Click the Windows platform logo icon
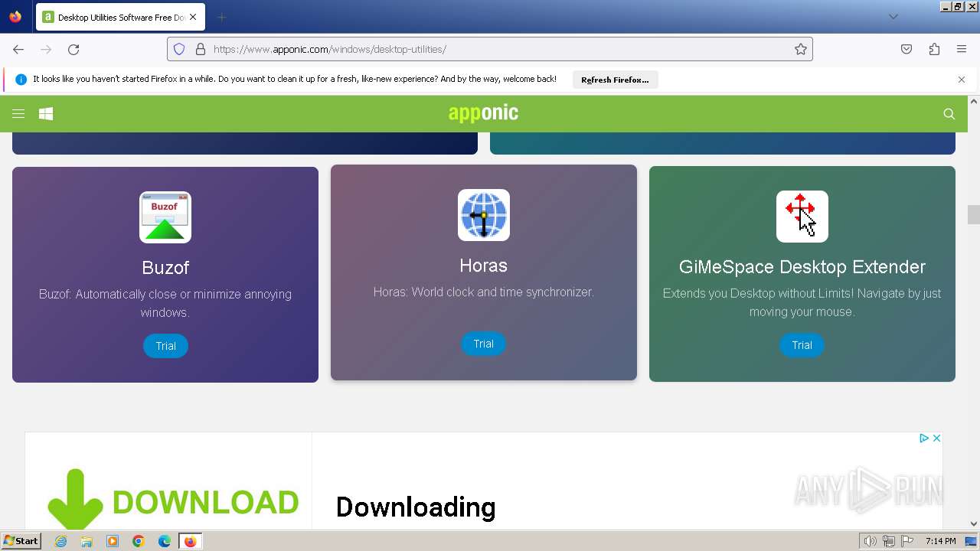 (46, 114)
